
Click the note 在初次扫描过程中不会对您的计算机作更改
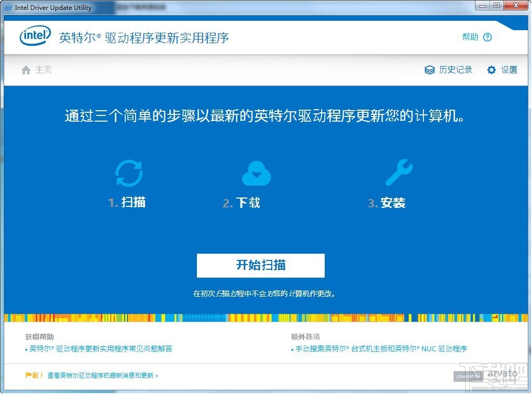click(264, 294)
